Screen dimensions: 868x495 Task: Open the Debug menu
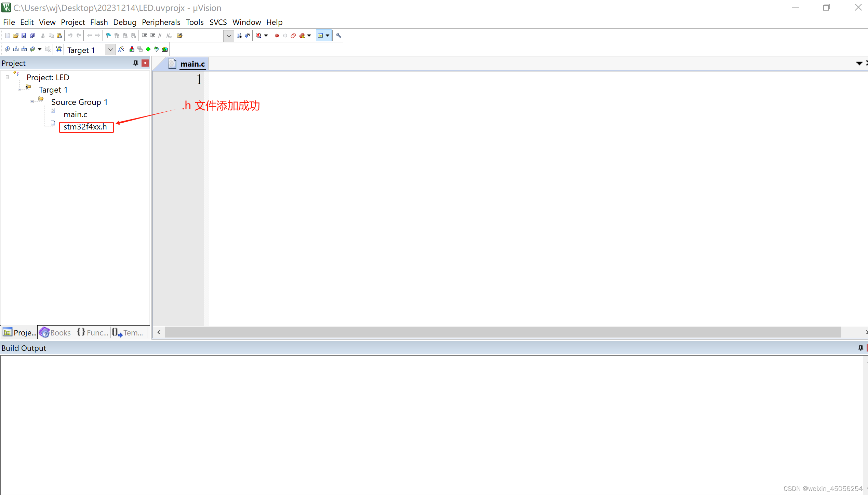click(125, 22)
